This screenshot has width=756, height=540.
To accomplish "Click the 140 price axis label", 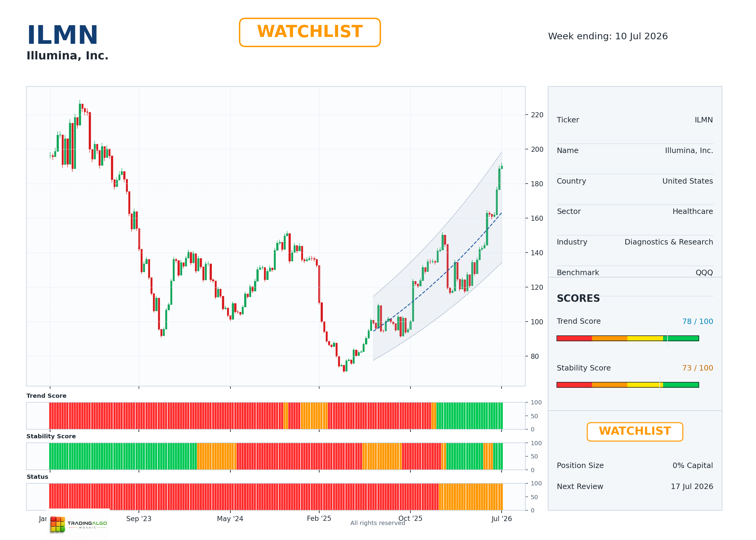I will 537,253.
